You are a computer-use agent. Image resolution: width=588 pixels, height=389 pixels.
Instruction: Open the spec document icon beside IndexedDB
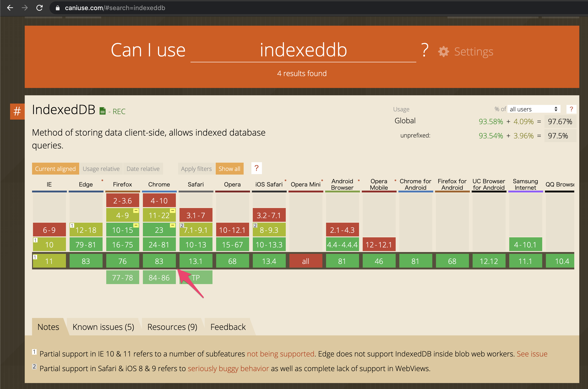pos(102,111)
